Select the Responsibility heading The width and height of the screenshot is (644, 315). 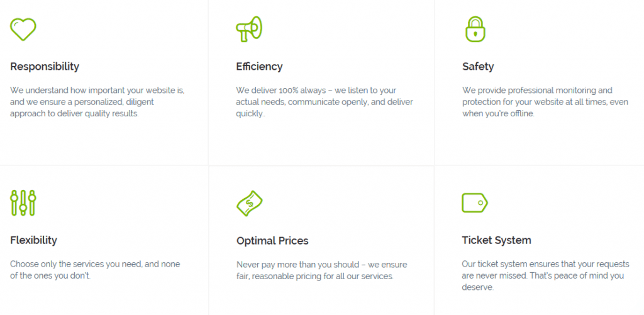45,67
